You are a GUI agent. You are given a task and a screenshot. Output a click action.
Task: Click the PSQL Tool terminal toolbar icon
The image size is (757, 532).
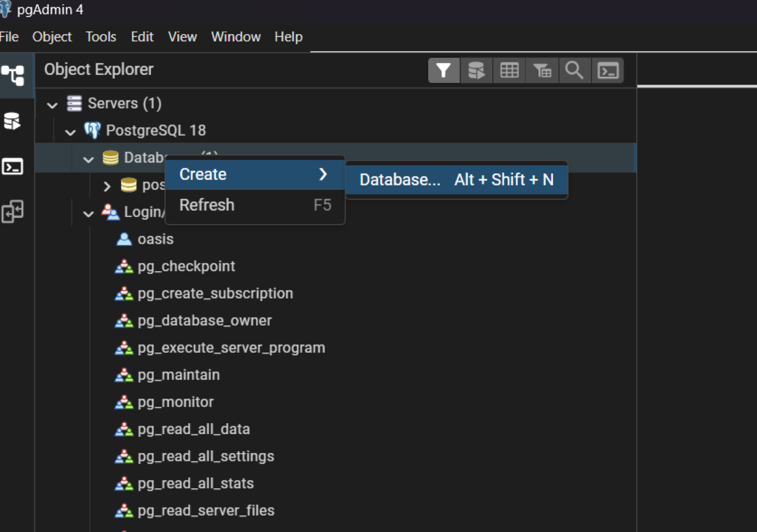click(608, 71)
